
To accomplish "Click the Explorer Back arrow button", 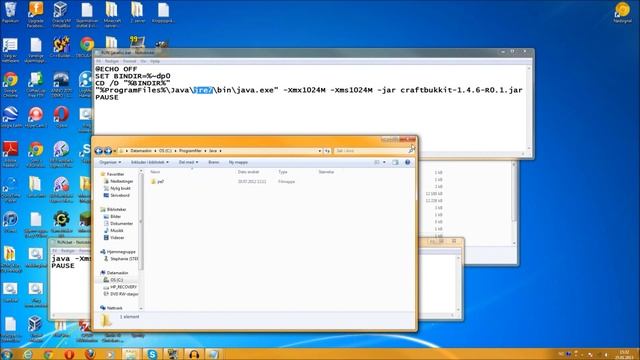I will [x=98, y=151].
